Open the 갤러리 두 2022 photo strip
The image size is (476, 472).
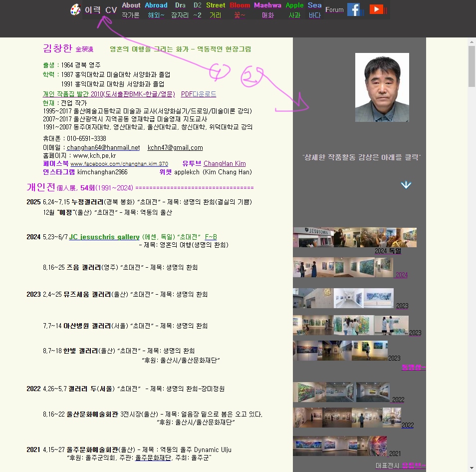341,392
